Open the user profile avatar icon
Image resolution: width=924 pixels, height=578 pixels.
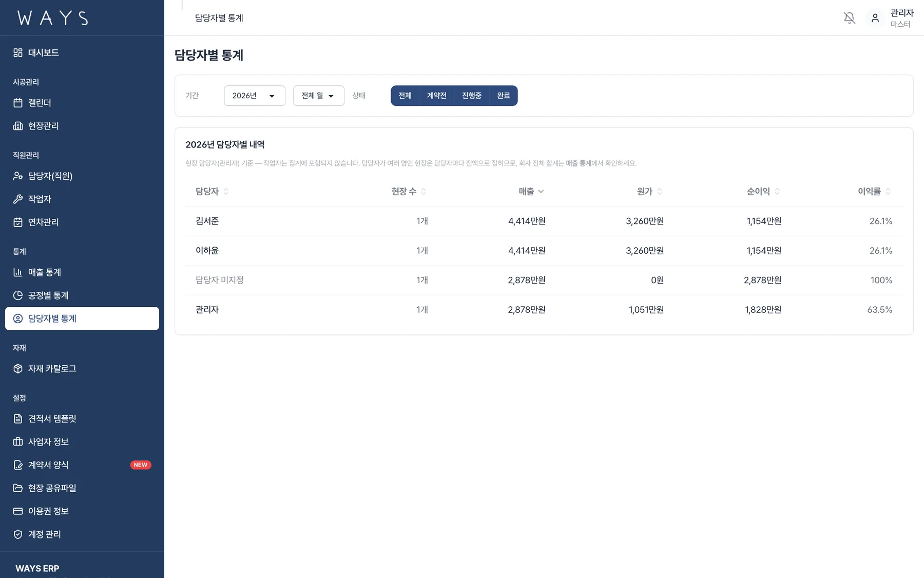tap(875, 18)
